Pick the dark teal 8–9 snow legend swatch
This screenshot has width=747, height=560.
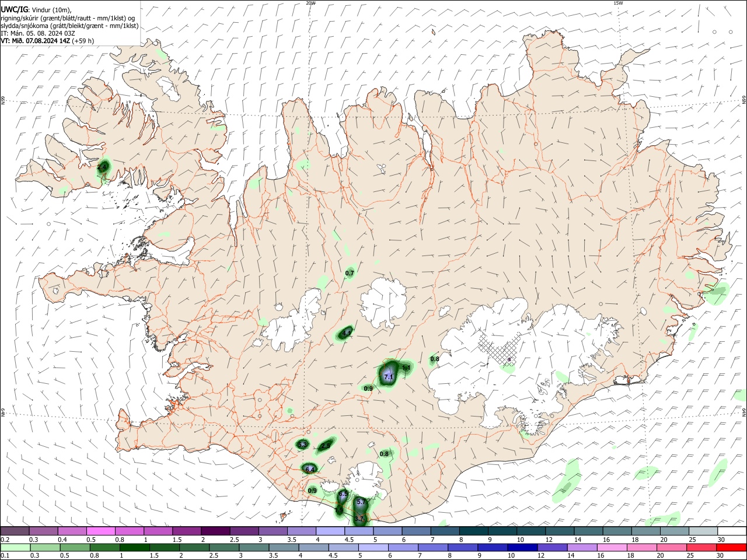473,531
